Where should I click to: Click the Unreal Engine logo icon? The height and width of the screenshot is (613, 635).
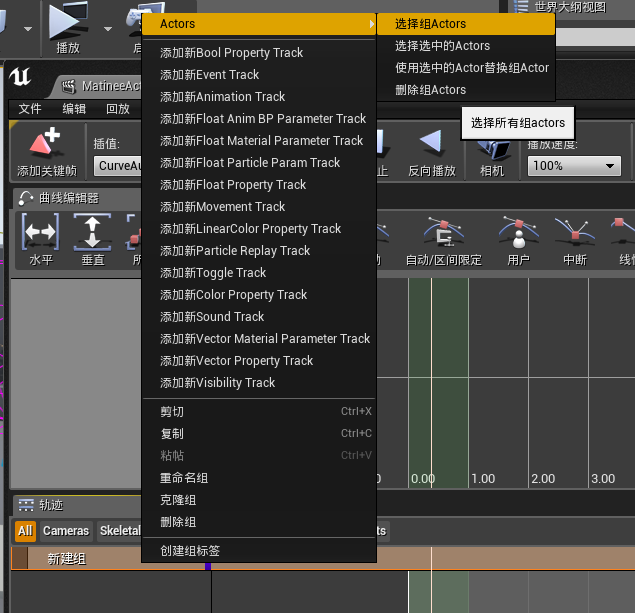20,76
